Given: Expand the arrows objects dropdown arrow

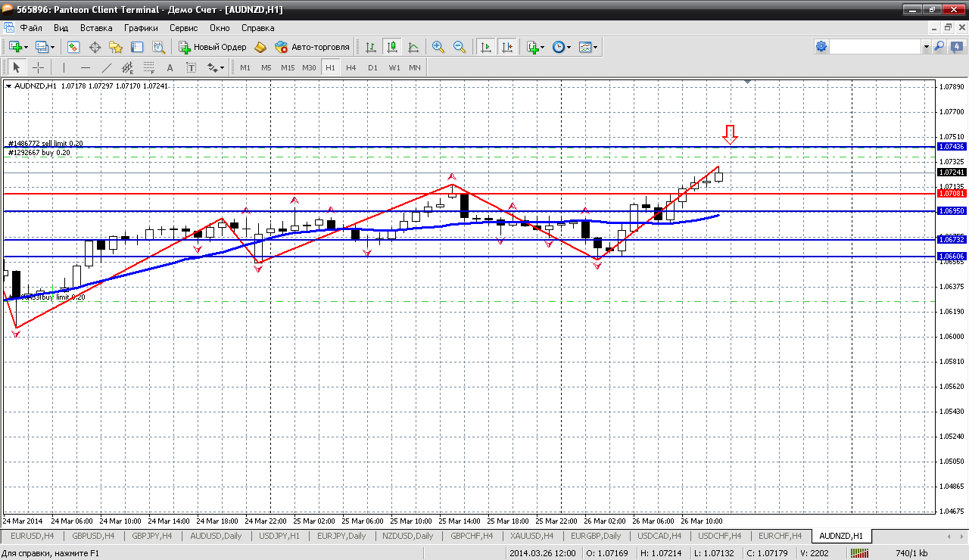Looking at the screenshot, I should click(222, 67).
